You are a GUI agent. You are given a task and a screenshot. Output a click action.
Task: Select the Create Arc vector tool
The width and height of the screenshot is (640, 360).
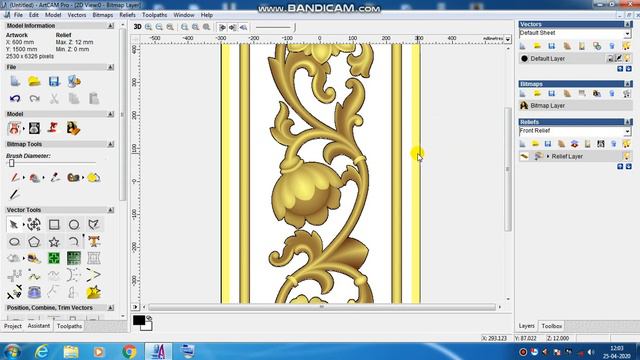pyautogui.click(x=74, y=242)
